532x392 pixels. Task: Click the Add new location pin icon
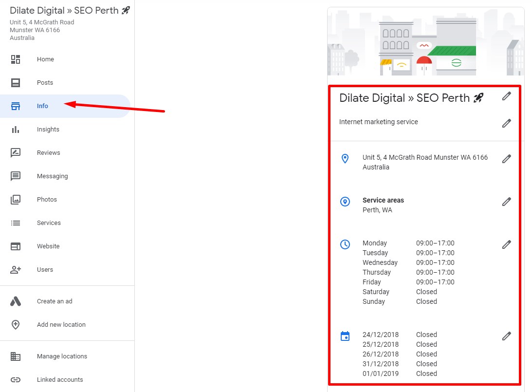click(16, 325)
